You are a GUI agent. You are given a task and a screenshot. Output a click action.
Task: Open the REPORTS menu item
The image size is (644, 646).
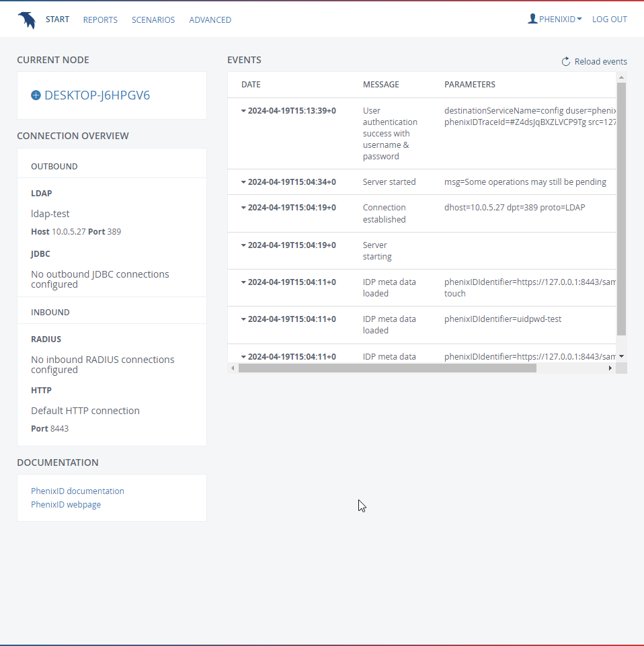[100, 19]
